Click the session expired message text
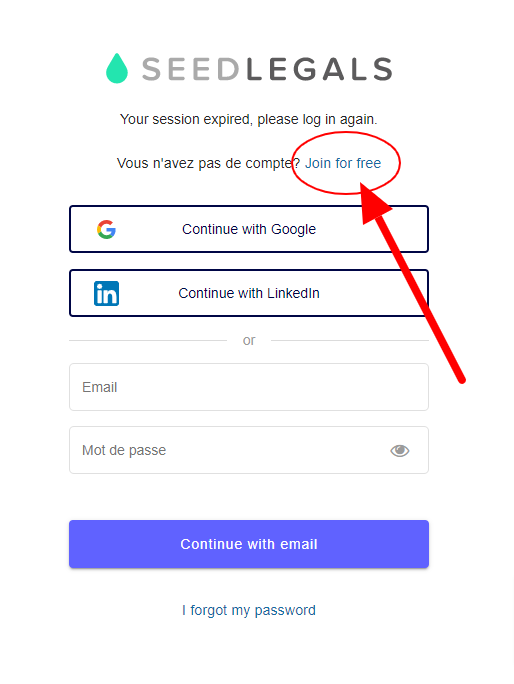 249,119
